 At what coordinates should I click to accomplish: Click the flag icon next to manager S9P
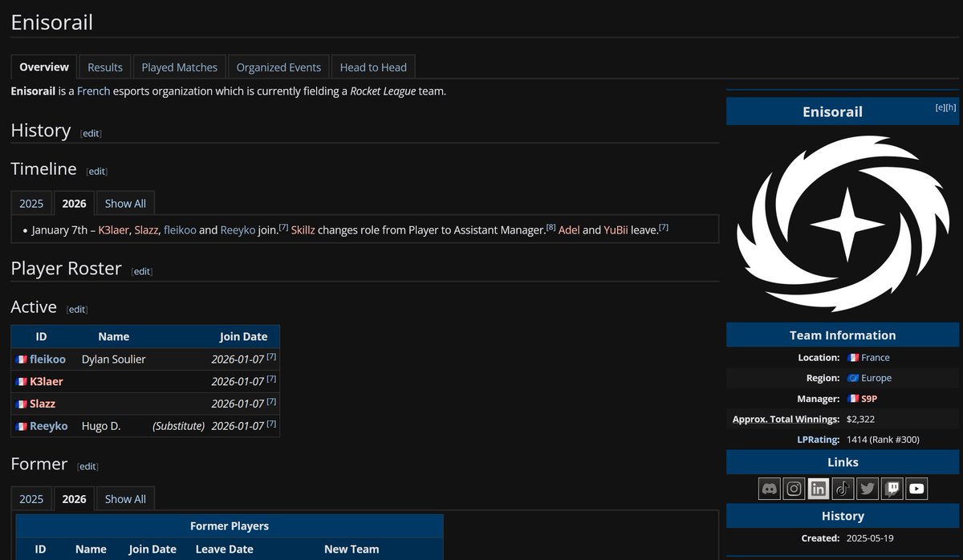[853, 399]
